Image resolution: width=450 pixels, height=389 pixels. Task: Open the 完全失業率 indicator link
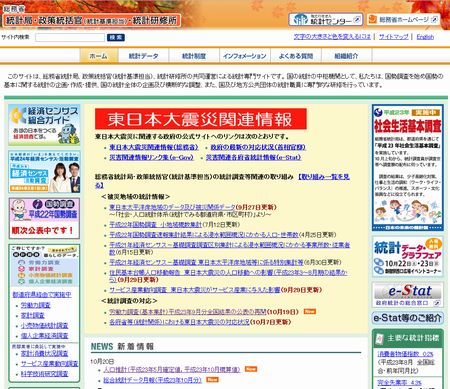point(399,383)
